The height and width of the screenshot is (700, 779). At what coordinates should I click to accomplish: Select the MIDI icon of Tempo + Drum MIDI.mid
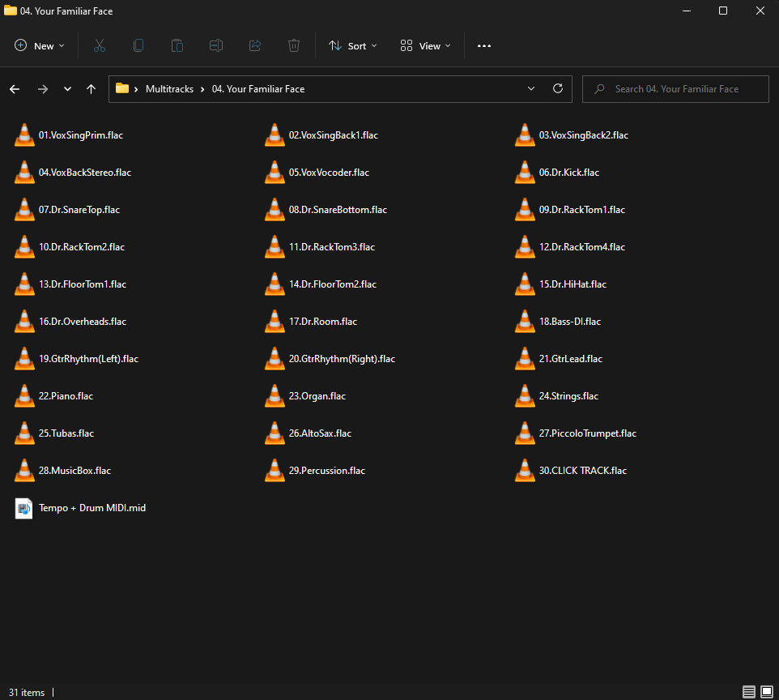(23, 507)
